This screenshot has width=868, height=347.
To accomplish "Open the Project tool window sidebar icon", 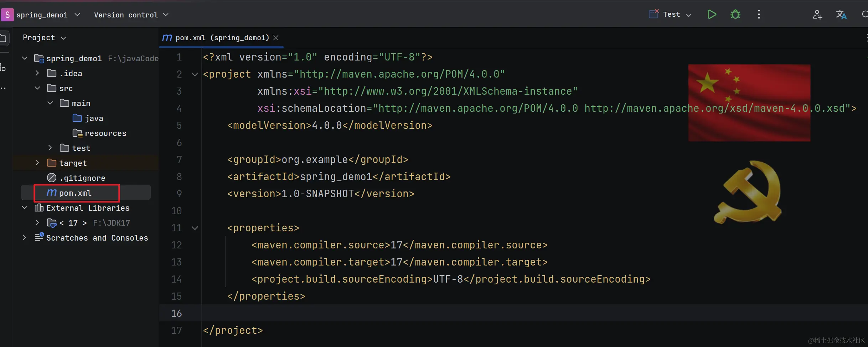I will pyautogui.click(x=4, y=38).
